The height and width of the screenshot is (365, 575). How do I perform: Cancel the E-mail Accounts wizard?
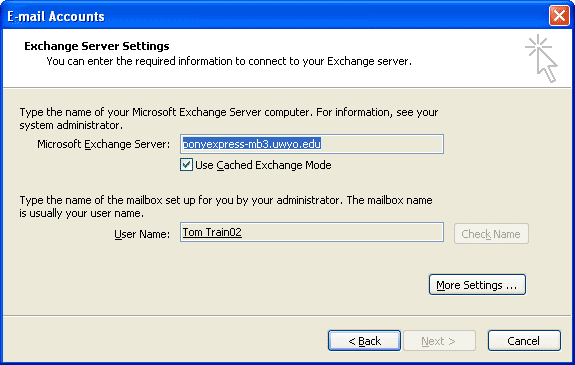524,341
